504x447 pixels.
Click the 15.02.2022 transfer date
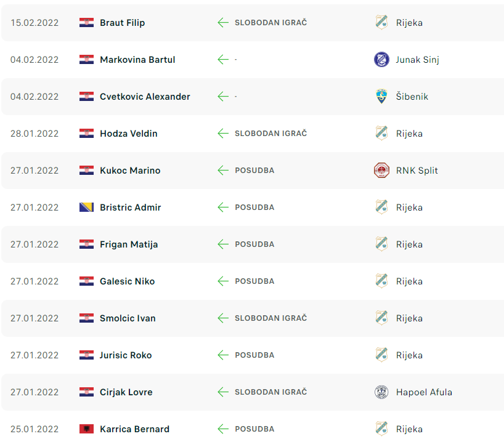[35, 23]
